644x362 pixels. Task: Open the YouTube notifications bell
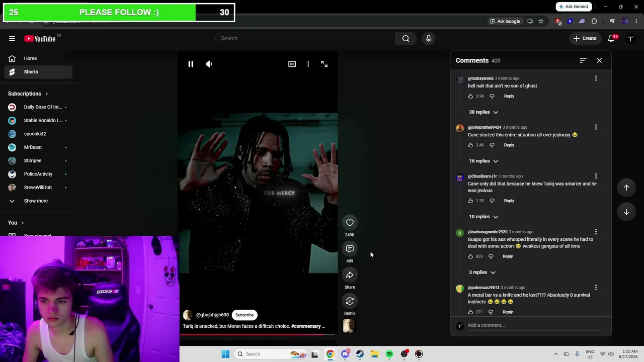612,39
